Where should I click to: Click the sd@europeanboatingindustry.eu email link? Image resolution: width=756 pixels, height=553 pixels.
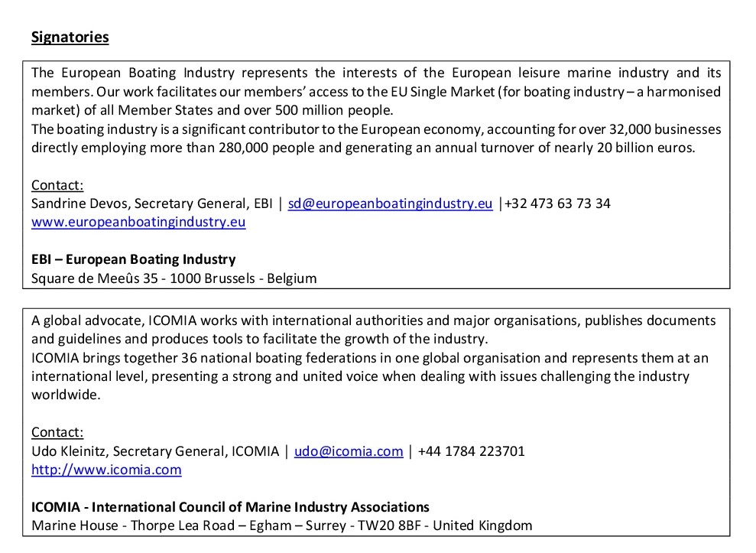pyautogui.click(x=390, y=203)
